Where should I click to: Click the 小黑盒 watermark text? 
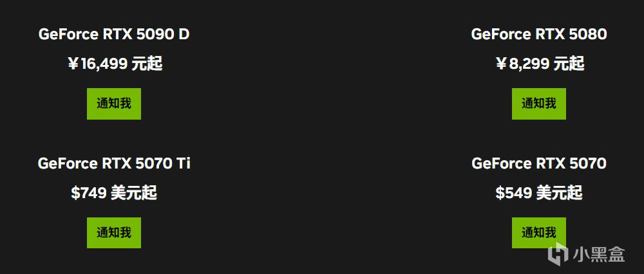pos(599,255)
